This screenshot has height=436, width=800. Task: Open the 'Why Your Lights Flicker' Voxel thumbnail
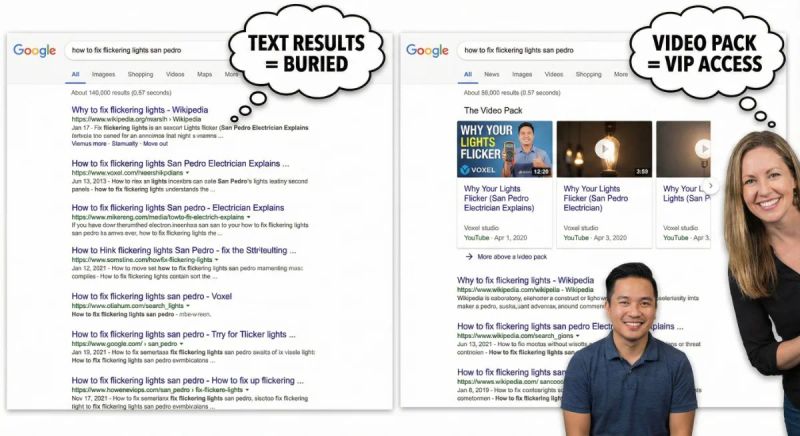(x=505, y=149)
